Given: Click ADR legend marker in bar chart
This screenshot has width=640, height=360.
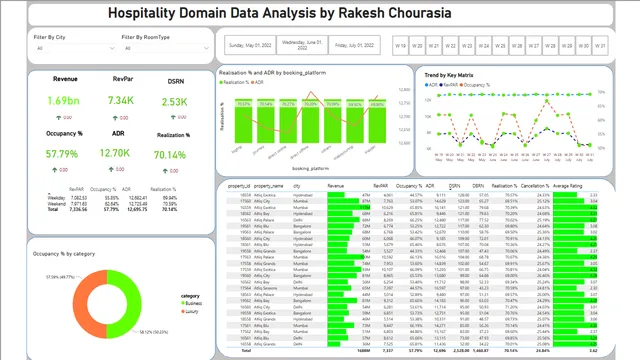Looking at the screenshot, I should [253, 82].
